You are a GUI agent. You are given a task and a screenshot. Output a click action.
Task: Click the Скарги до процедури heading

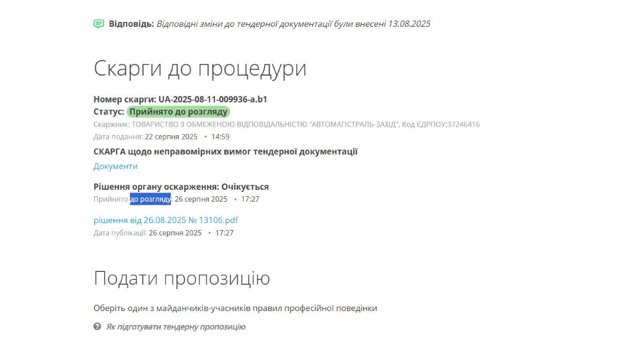pos(200,69)
